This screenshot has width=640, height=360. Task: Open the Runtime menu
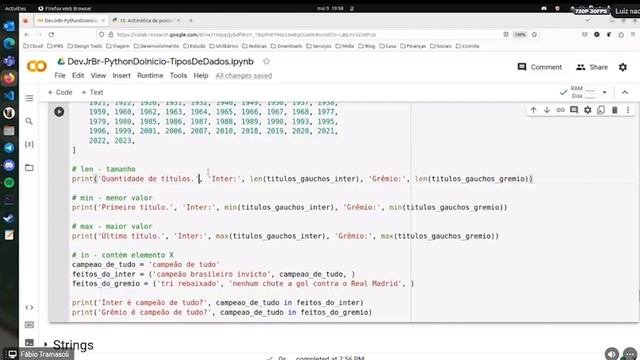(150, 76)
